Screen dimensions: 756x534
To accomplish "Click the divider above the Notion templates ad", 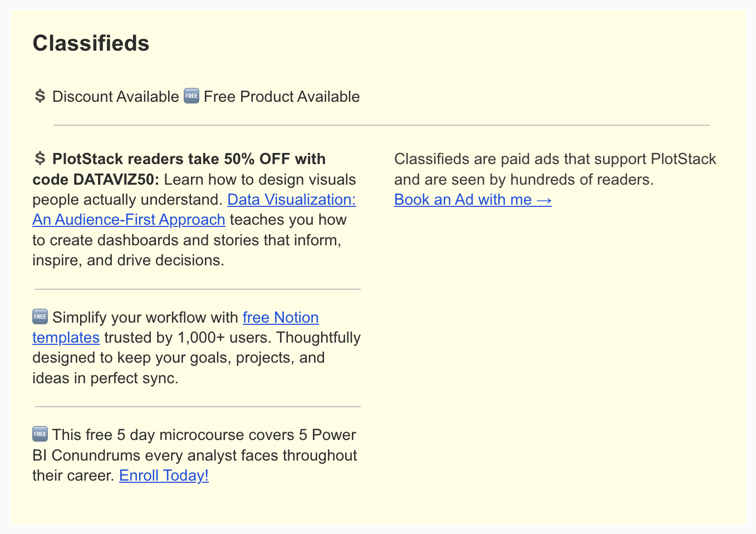I will (x=198, y=289).
